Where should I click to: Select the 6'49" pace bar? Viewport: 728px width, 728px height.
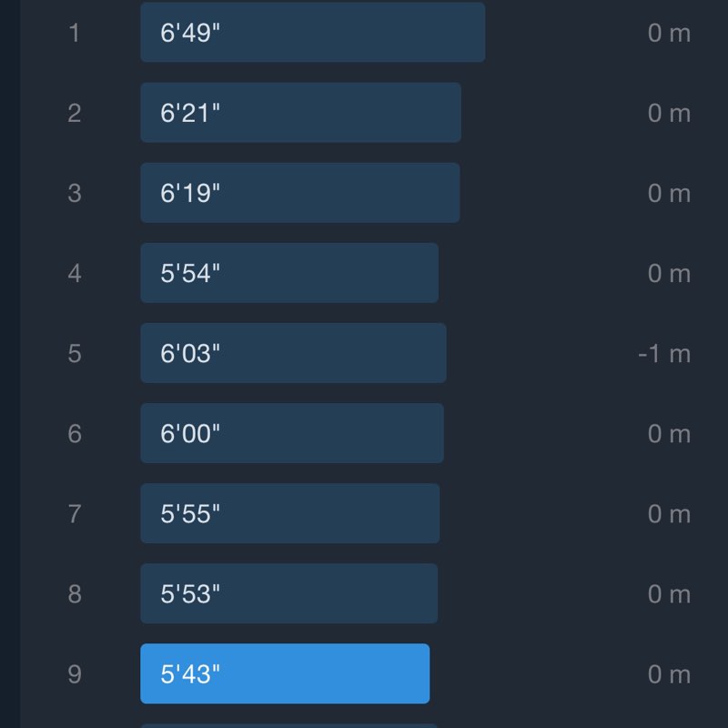(312, 33)
